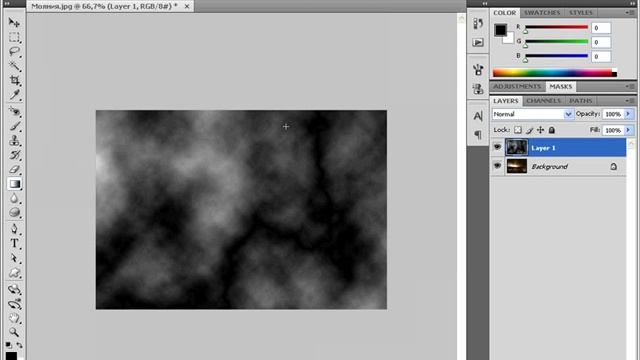Click the G value input field
Screen dimensions: 640x360
601,42
